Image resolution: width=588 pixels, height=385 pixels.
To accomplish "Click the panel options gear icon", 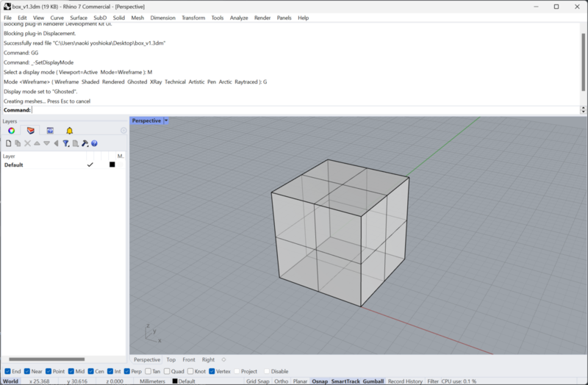I will coord(123,131).
